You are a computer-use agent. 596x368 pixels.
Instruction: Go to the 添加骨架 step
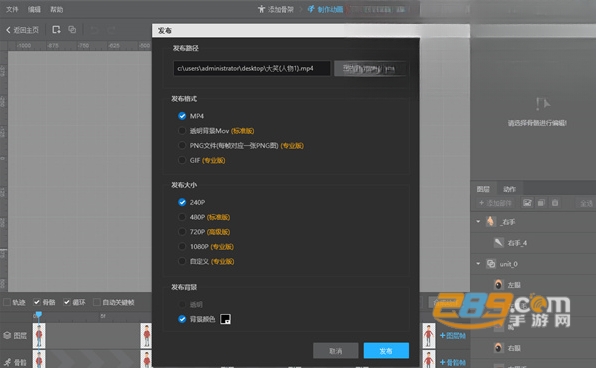[x=276, y=9]
